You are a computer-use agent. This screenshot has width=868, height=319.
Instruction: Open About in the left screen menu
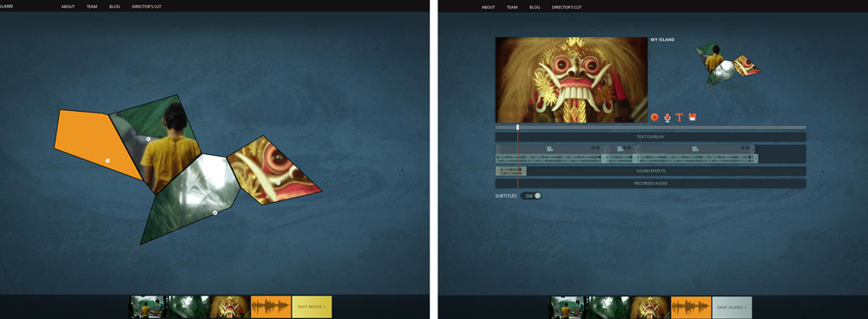pos(68,7)
